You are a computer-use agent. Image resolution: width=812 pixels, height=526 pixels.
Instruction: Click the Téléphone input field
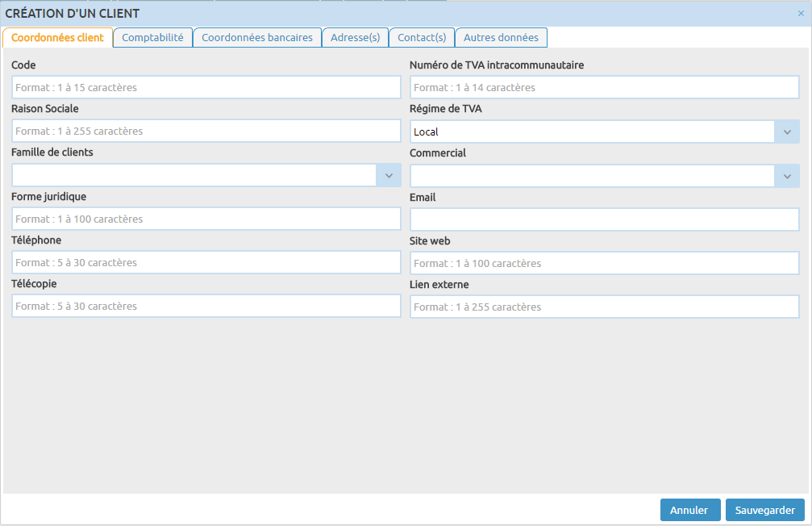[206, 262]
